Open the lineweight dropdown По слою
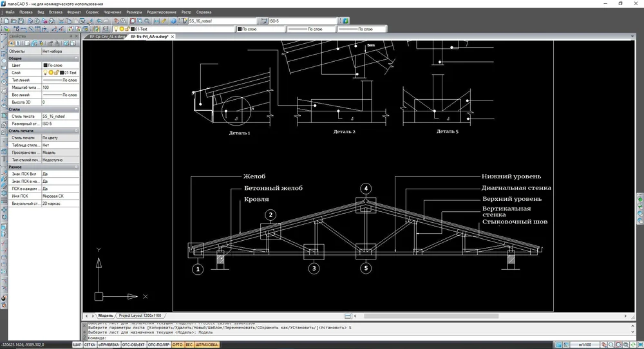644x349 pixels. 361,29
